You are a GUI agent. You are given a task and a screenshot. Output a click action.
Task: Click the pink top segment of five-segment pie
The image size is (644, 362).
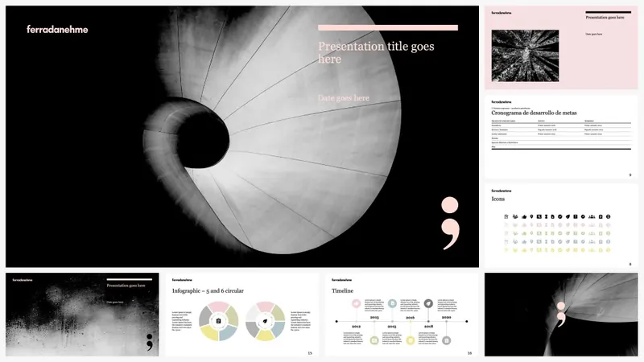pyautogui.click(x=218, y=306)
